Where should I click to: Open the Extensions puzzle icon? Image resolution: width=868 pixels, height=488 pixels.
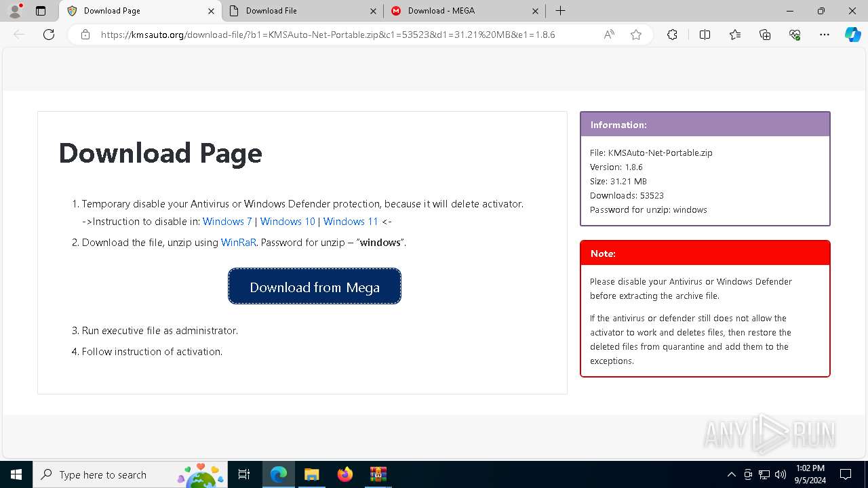pos(672,35)
